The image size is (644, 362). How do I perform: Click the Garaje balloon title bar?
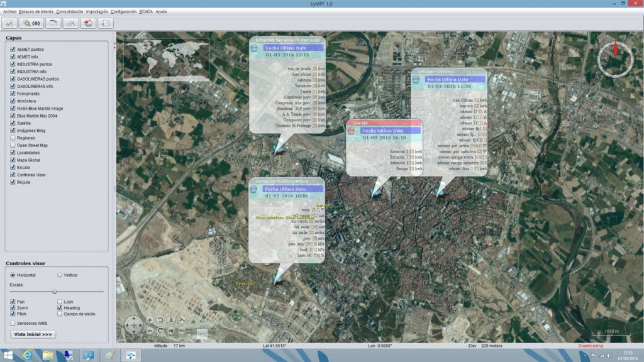pos(384,123)
